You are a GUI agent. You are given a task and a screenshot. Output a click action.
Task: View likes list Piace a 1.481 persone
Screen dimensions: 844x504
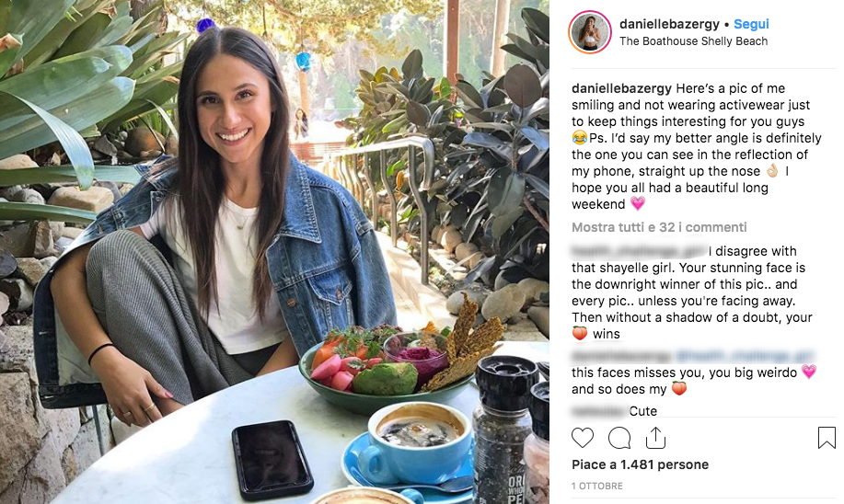click(640, 464)
